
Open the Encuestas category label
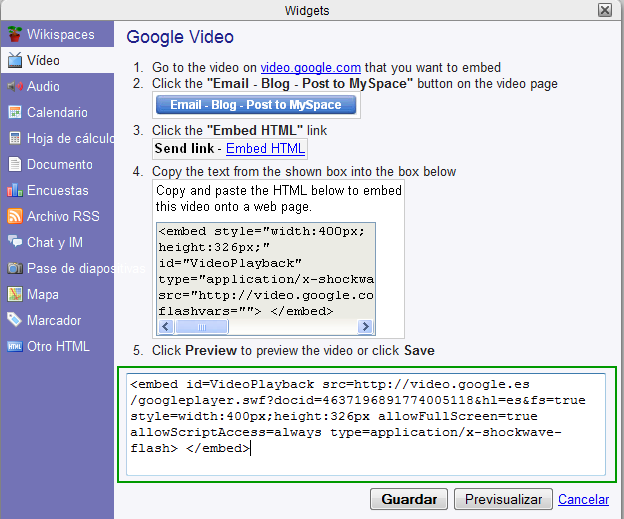tap(58, 190)
